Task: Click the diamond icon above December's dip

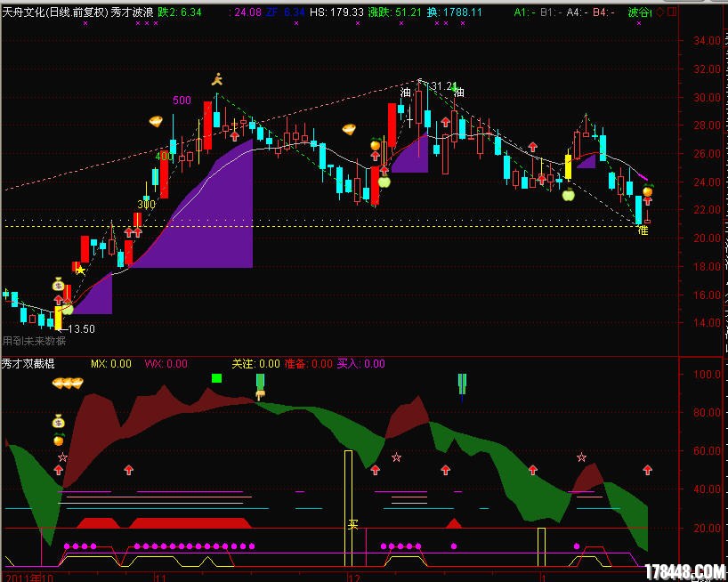Action: click(349, 129)
